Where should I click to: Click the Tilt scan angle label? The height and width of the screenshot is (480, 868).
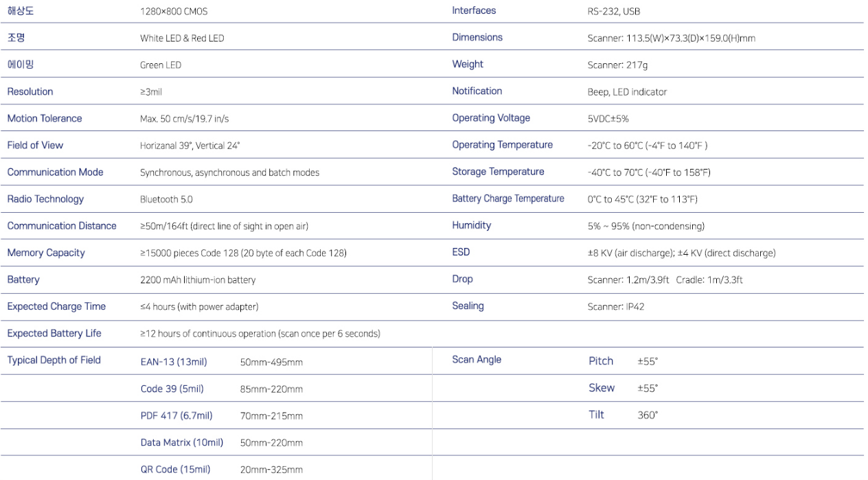point(596,415)
